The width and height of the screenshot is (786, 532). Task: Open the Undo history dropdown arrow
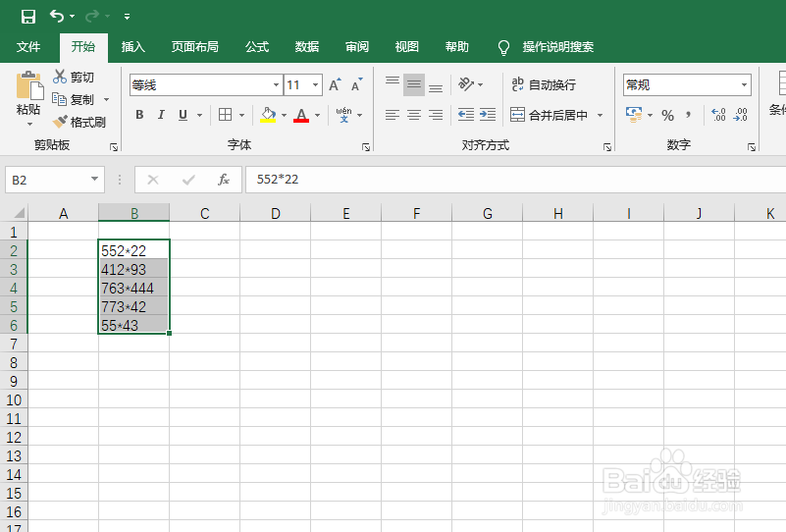73,17
